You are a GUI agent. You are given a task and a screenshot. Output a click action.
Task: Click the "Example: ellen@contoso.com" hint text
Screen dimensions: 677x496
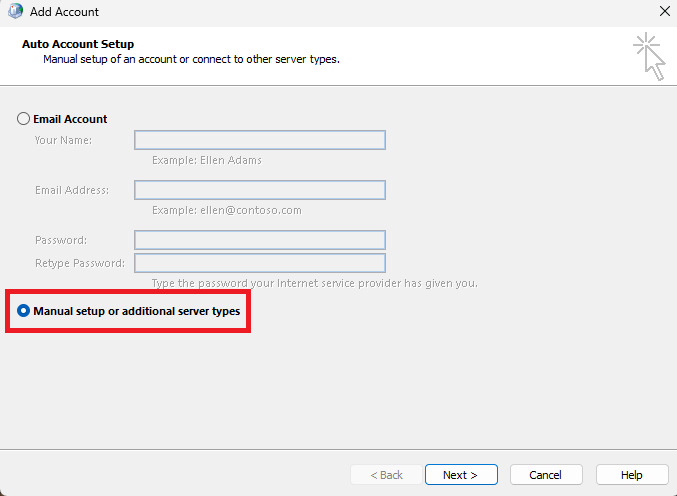(x=227, y=210)
